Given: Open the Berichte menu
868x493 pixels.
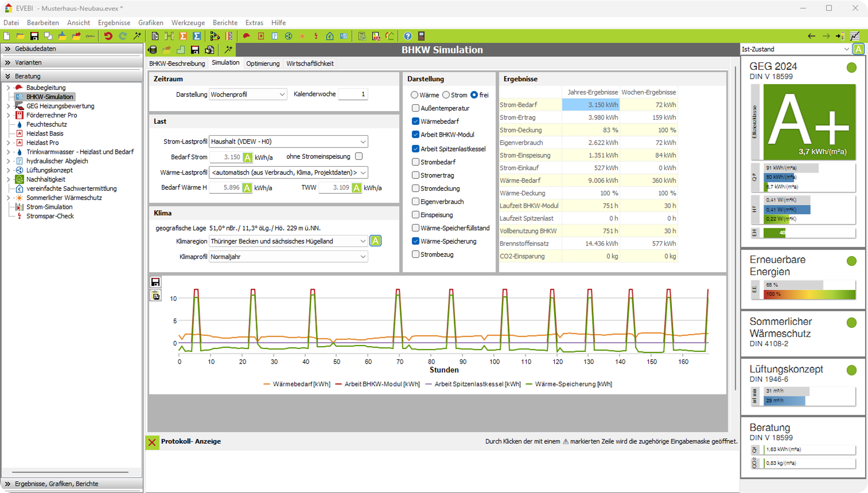Looking at the screenshot, I should pyautogui.click(x=225, y=23).
